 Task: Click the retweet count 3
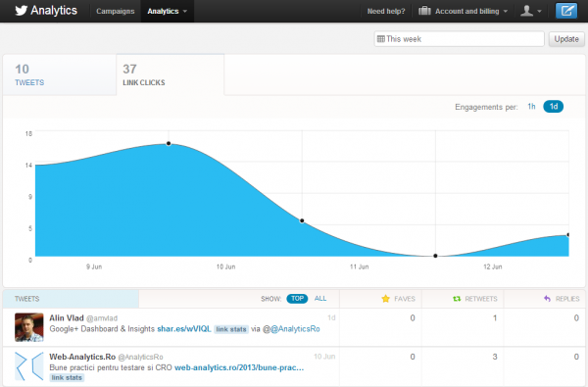pyautogui.click(x=494, y=357)
